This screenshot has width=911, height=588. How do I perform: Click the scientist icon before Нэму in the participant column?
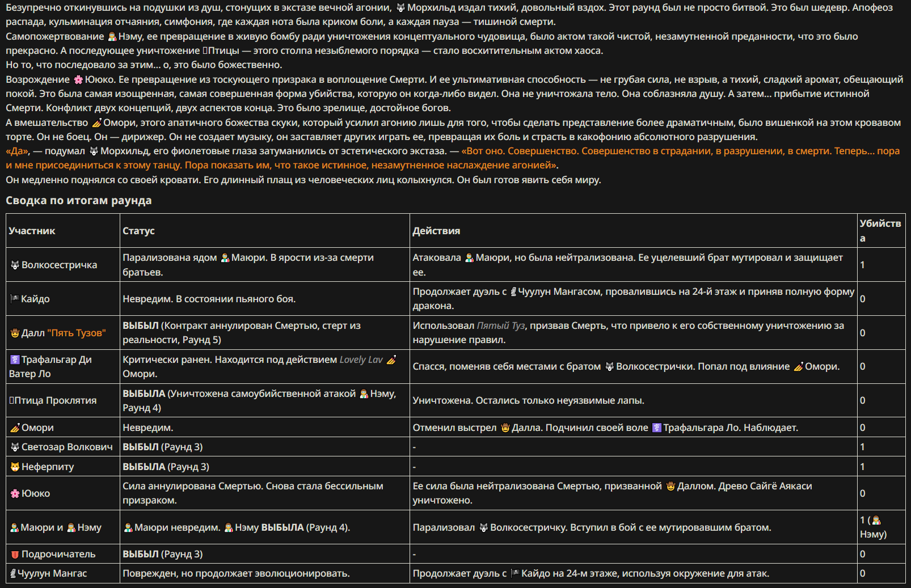click(71, 527)
